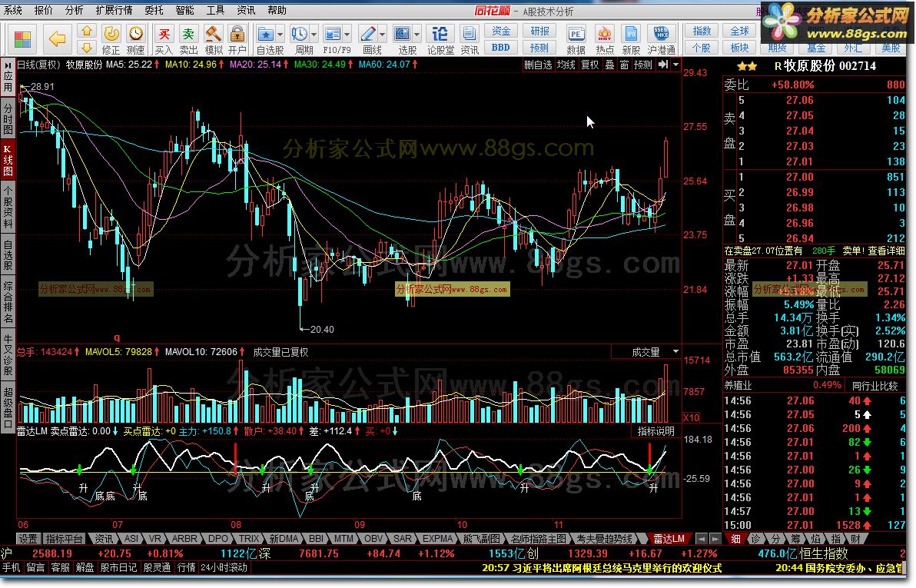Toggle 复权 price adjustment
916x588 pixels.
coord(590,65)
